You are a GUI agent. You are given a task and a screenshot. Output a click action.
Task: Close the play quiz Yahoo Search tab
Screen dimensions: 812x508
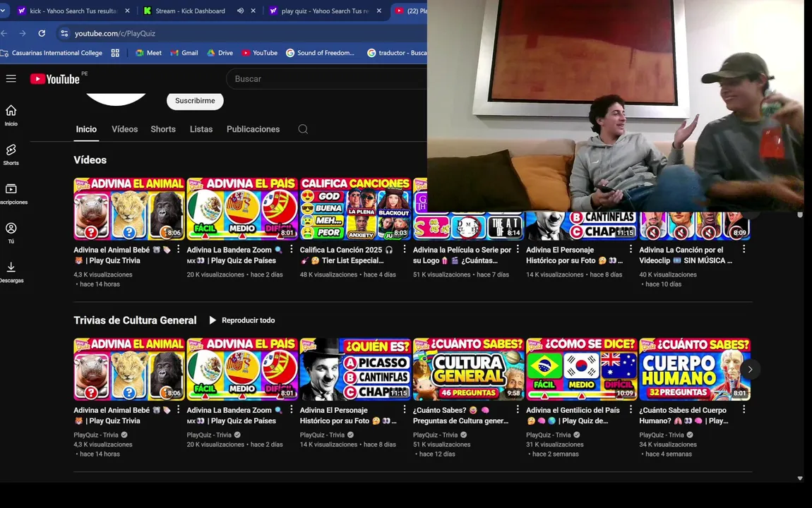click(x=379, y=11)
